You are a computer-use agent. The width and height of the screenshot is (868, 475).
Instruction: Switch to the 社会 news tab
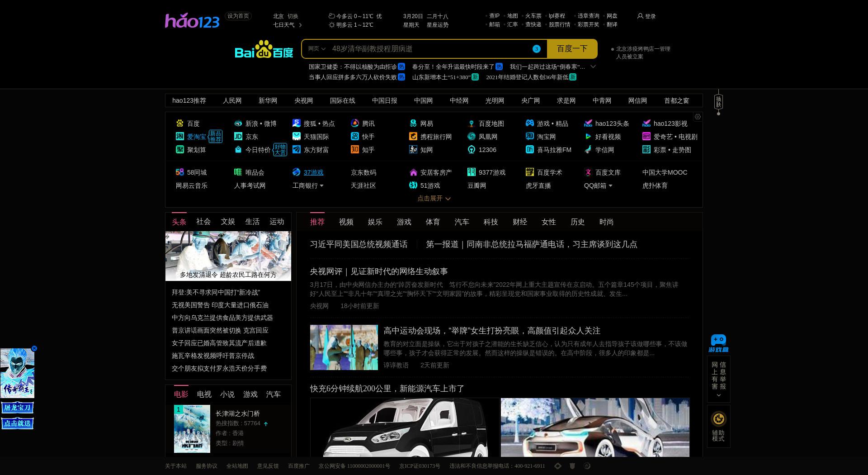tap(203, 222)
